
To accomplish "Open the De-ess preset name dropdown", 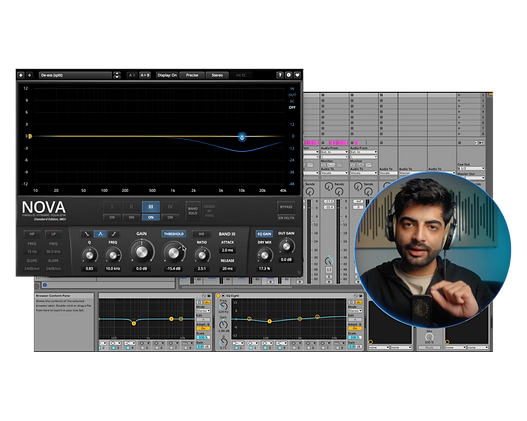I will [76, 75].
